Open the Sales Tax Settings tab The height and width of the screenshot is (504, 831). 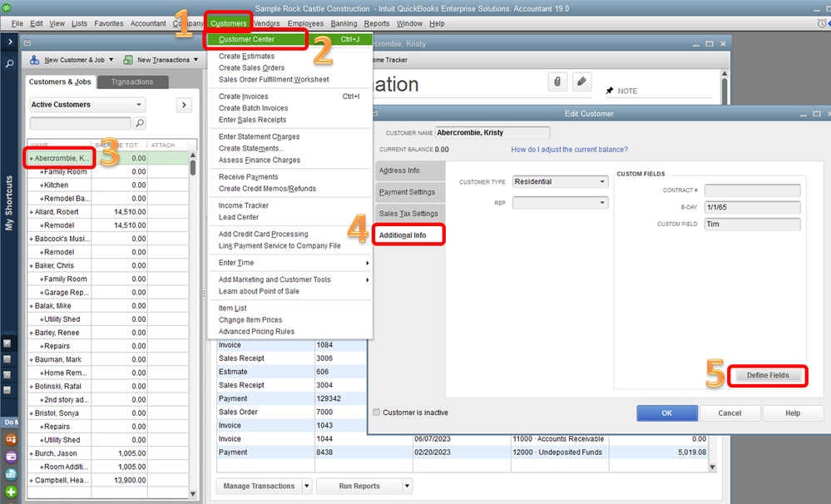click(410, 214)
